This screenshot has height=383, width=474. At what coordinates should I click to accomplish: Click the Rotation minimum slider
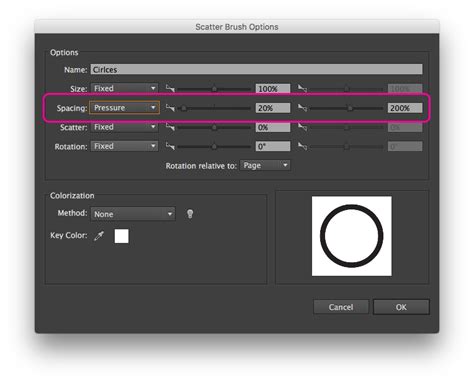tap(214, 146)
